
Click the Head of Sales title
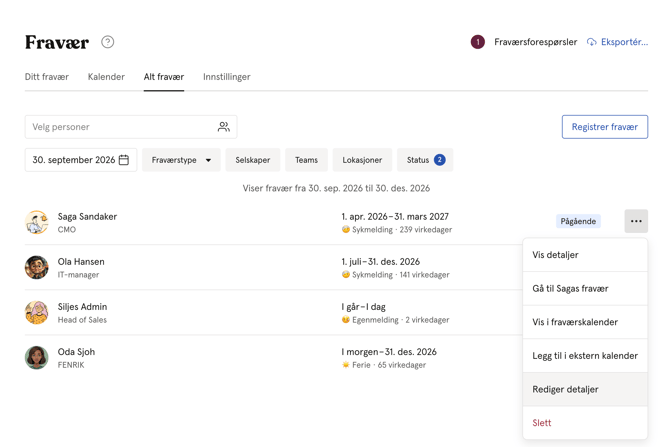coord(82,320)
